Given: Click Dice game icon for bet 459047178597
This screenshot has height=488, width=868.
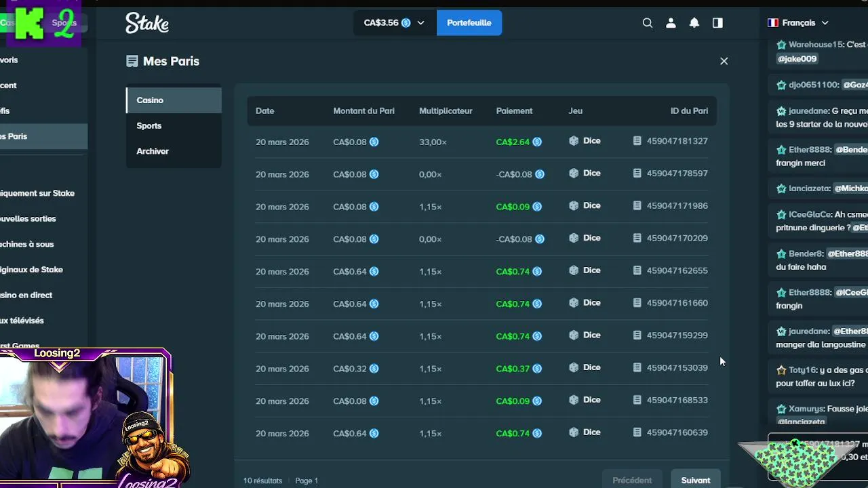Looking at the screenshot, I should click(x=574, y=174).
